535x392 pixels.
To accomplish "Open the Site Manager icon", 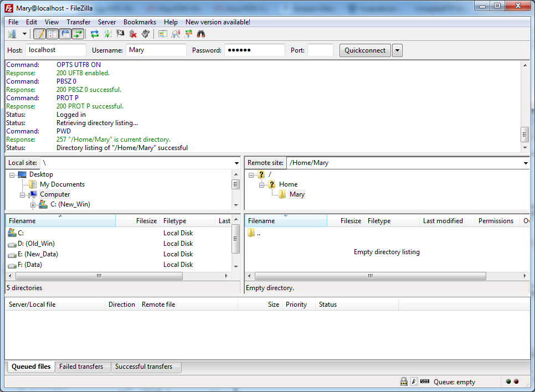I will (12, 34).
